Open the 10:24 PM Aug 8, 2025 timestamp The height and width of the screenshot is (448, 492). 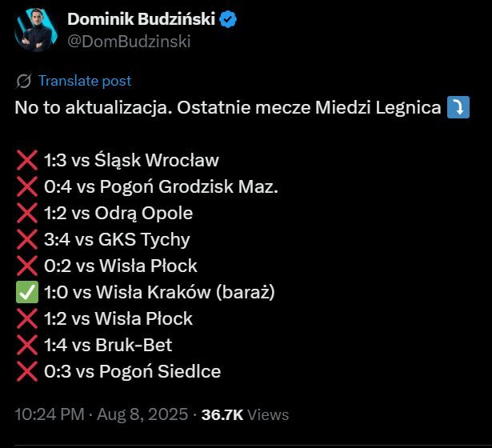[x=102, y=415]
